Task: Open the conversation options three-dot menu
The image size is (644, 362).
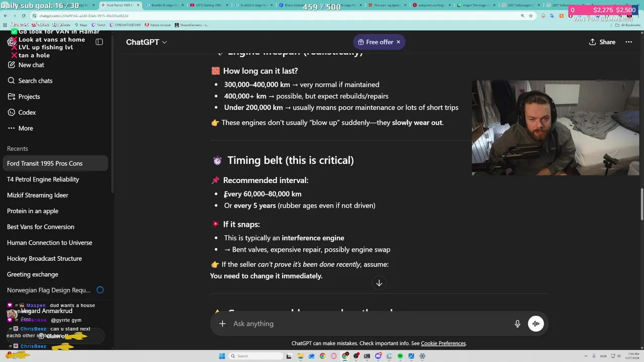Action: point(628,42)
